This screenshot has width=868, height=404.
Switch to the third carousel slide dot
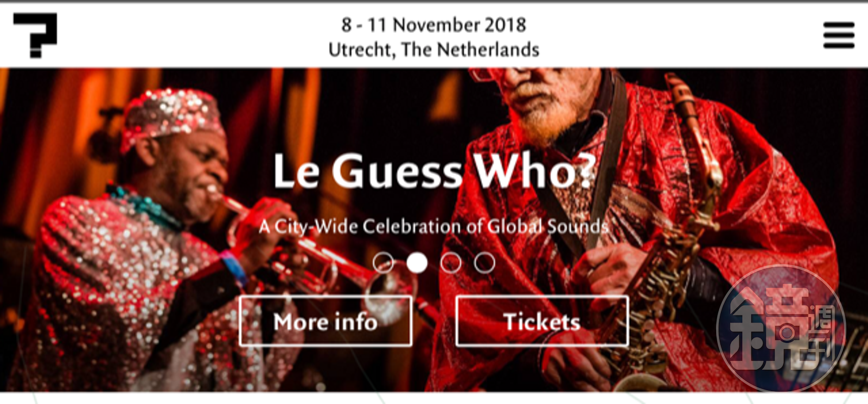tap(450, 263)
